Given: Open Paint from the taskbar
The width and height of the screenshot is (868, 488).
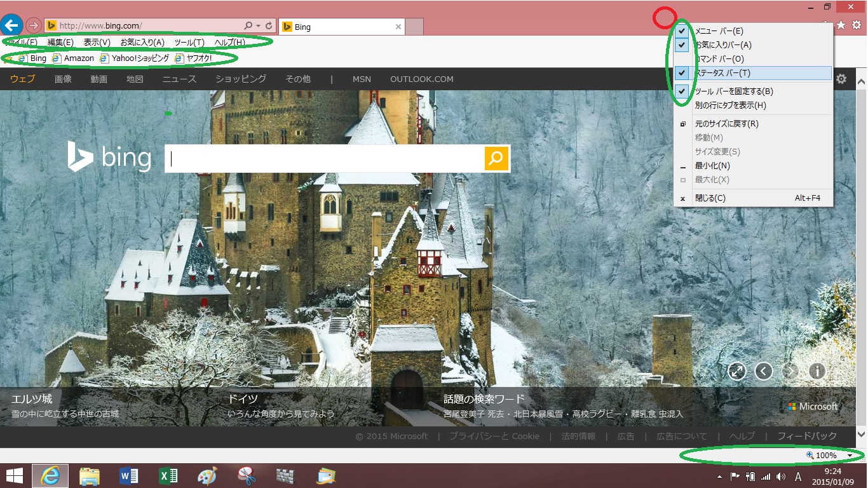Looking at the screenshot, I should tap(207, 476).
